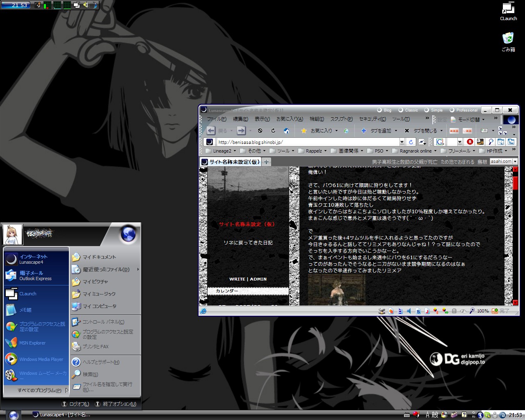525x420 pixels.
Task: Click the new tab plus button
Action: point(266,162)
